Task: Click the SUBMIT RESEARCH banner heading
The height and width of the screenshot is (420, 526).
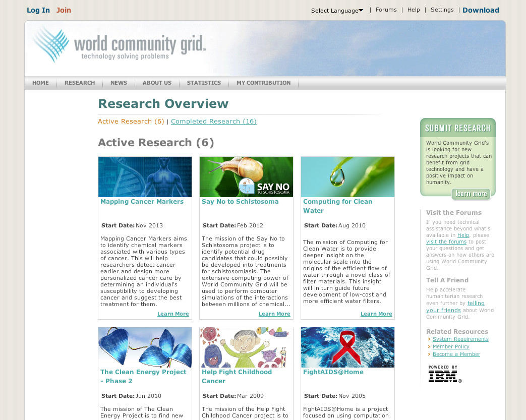Action: 457,128
